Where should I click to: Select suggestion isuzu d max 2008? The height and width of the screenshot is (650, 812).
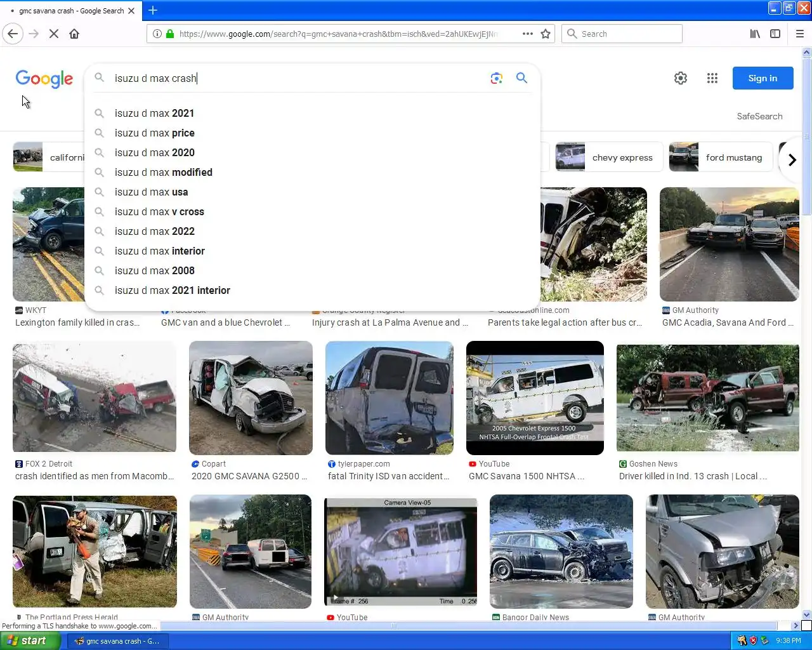pyautogui.click(x=312, y=270)
